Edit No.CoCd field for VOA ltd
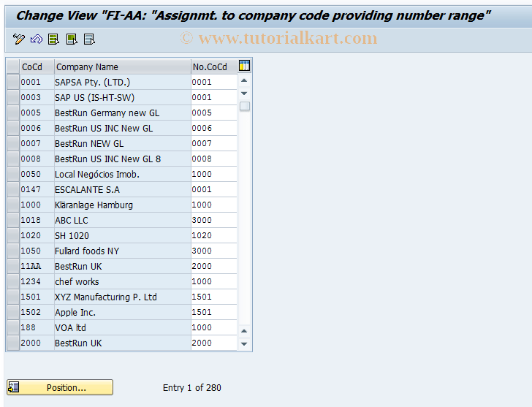Screen dimensions: 532x407 click(213, 327)
